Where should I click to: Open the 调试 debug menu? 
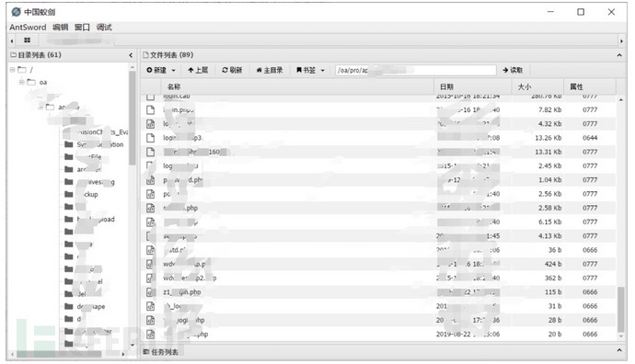(x=104, y=27)
